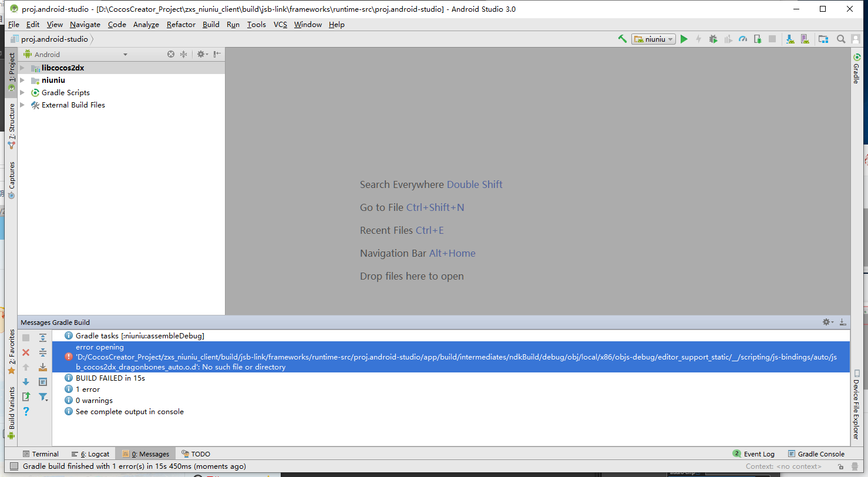Click Expand All in Messages panel
Viewport: 868px width, 477px height.
(43, 338)
